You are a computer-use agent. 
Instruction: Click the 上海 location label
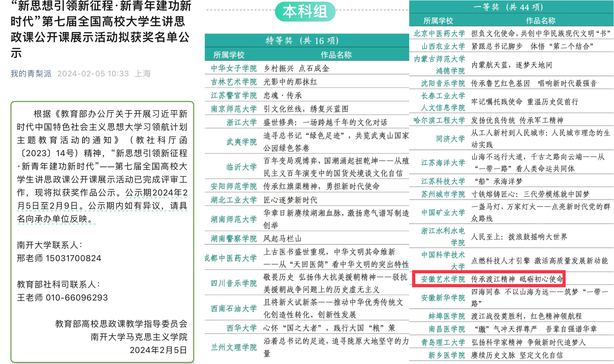coord(143,74)
